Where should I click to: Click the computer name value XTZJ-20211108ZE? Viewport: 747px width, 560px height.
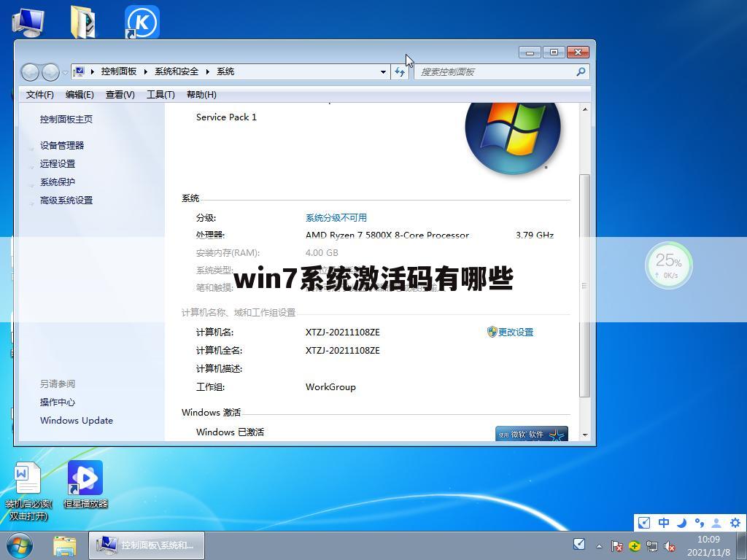click(343, 332)
